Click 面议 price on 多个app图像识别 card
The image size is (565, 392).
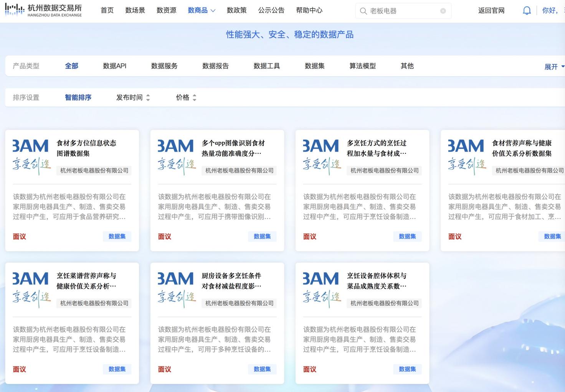(x=165, y=237)
